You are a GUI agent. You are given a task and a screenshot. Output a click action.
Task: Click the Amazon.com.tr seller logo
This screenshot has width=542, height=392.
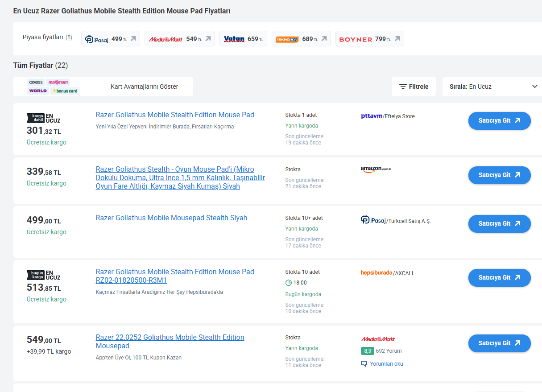376,169
